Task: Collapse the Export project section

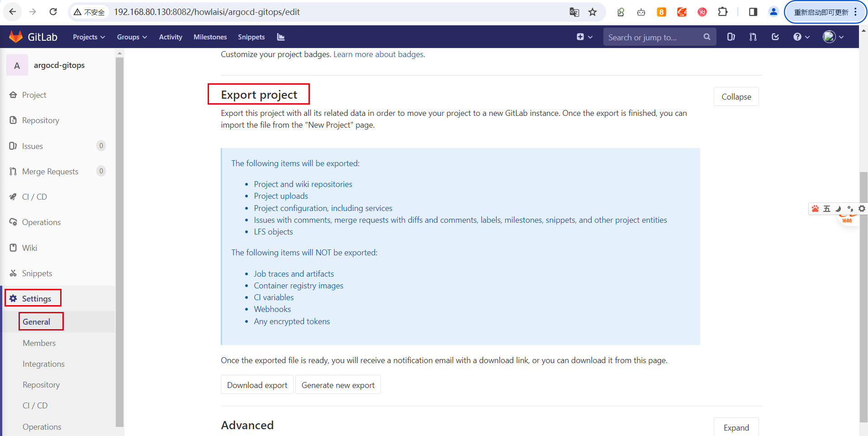Action: [x=736, y=96]
